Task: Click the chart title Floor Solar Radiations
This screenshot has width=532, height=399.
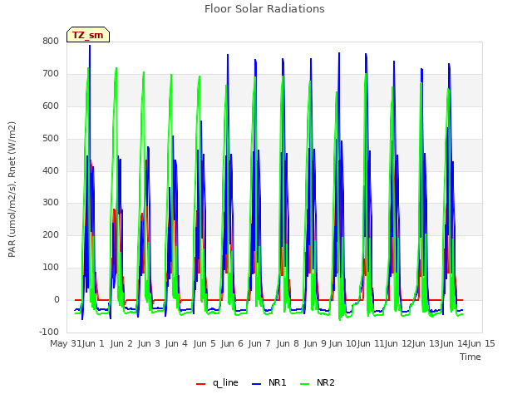Action: pos(264,9)
